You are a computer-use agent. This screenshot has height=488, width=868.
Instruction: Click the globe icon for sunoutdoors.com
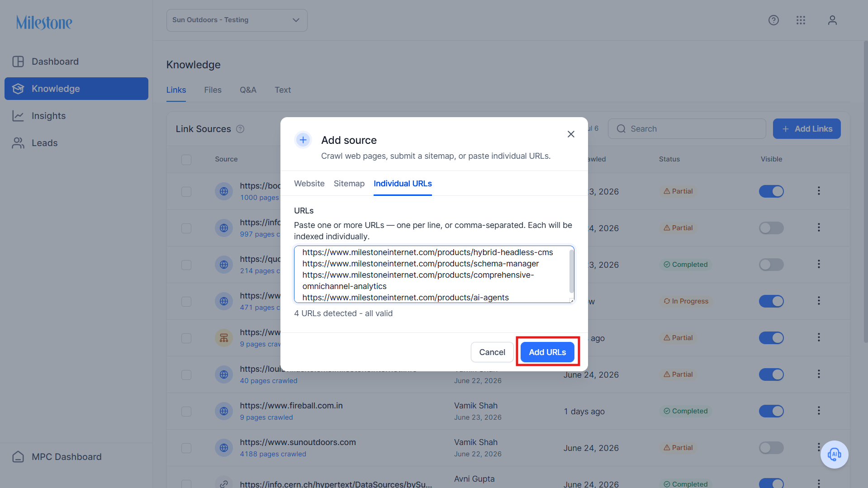tap(224, 448)
